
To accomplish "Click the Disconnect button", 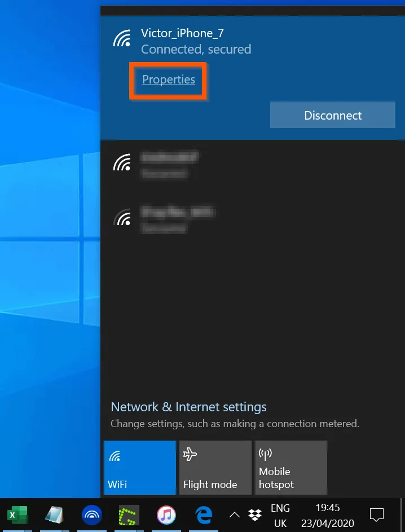I will click(332, 115).
